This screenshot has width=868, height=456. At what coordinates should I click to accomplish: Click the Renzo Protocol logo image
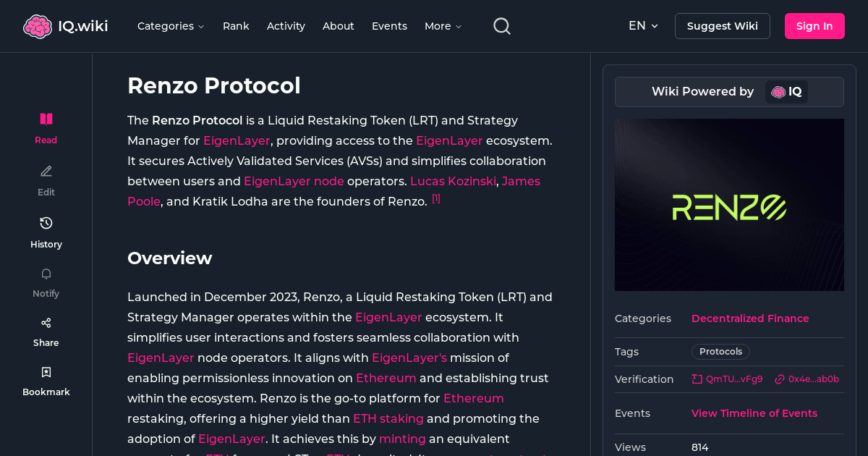click(729, 205)
